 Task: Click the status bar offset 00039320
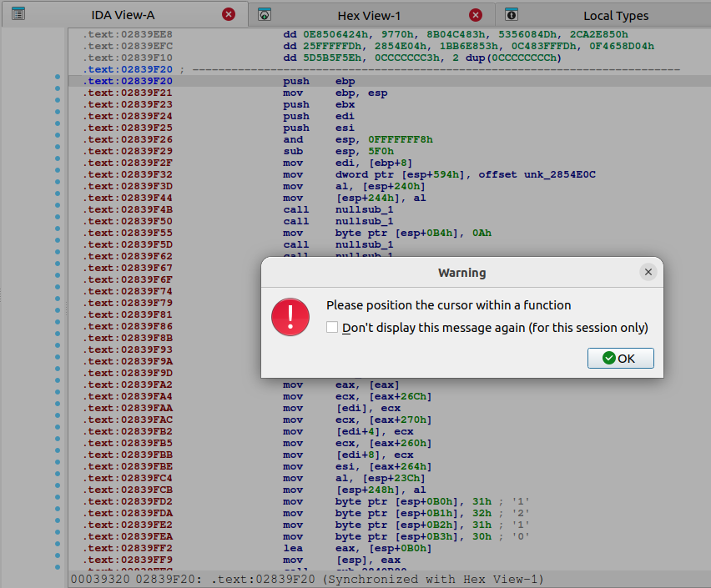point(100,580)
